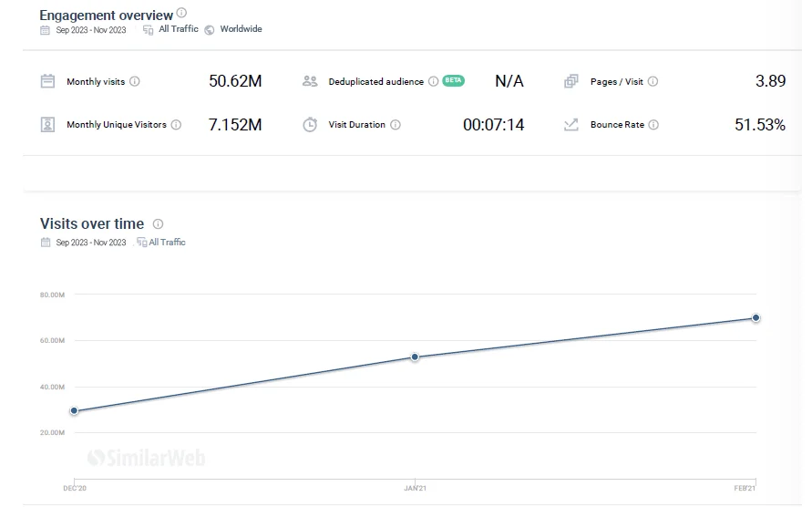Click All Traffic device icon under Visits over time
Screen dimensions: 812x507
click(x=141, y=242)
